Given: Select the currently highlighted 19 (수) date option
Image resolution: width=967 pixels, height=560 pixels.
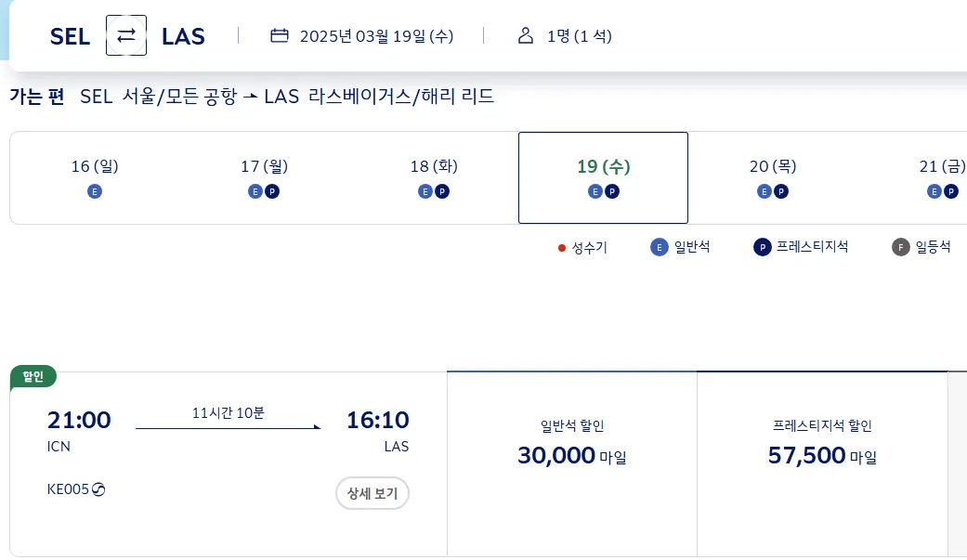Looking at the screenshot, I should pyautogui.click(x=603, y=176).
